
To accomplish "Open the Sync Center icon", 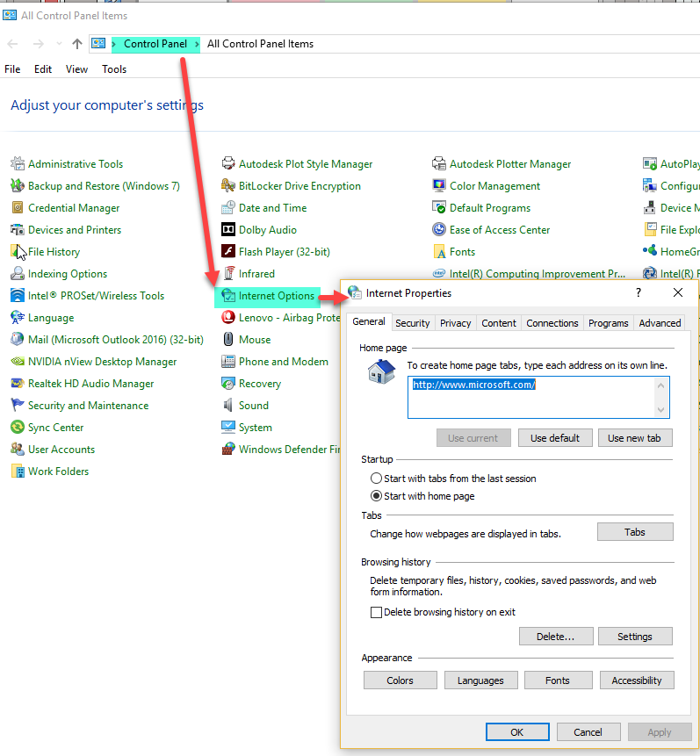I will [x=18, y=428].
